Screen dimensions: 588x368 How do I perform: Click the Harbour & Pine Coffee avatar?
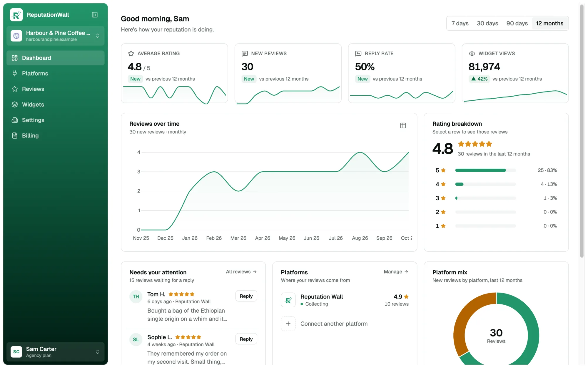[16, 36]
